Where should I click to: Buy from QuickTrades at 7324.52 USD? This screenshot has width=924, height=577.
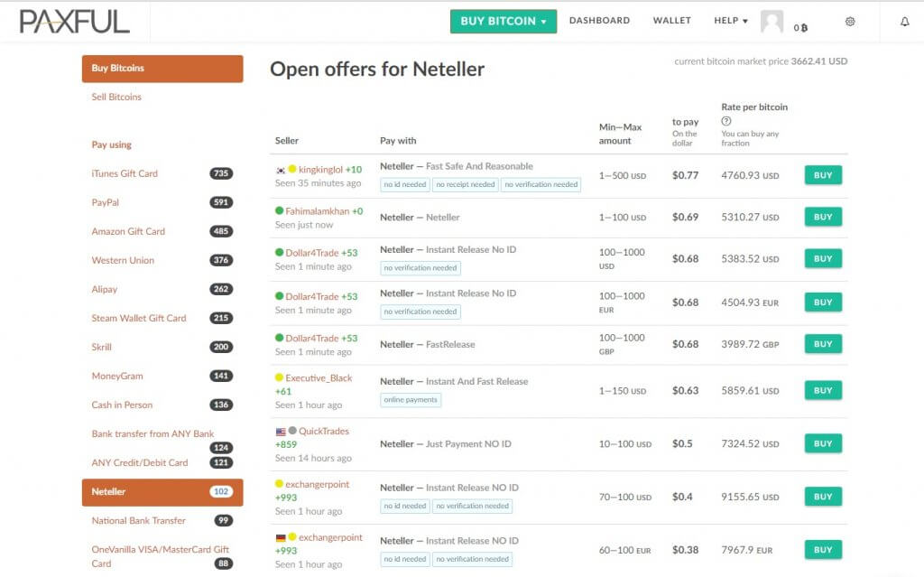823,443
